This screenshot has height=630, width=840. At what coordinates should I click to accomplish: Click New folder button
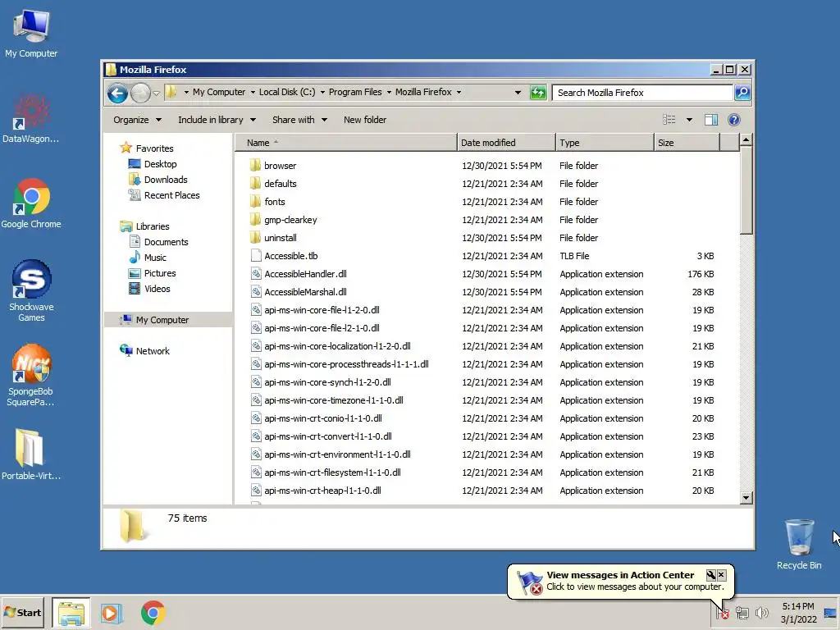pyautogui.click(x=365, y=120)
